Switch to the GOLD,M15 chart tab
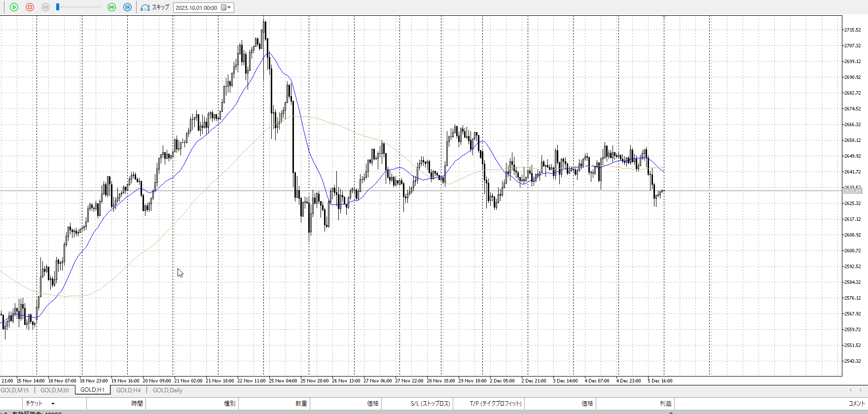Screen dimensions: 868x414 coord(15,390)
